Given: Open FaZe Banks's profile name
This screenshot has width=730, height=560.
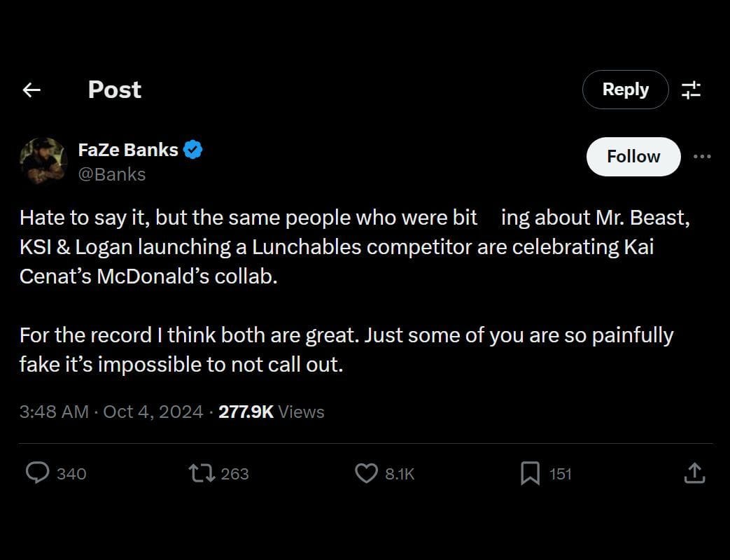Looking at the screenshot, I should click(x=129, y=149).
